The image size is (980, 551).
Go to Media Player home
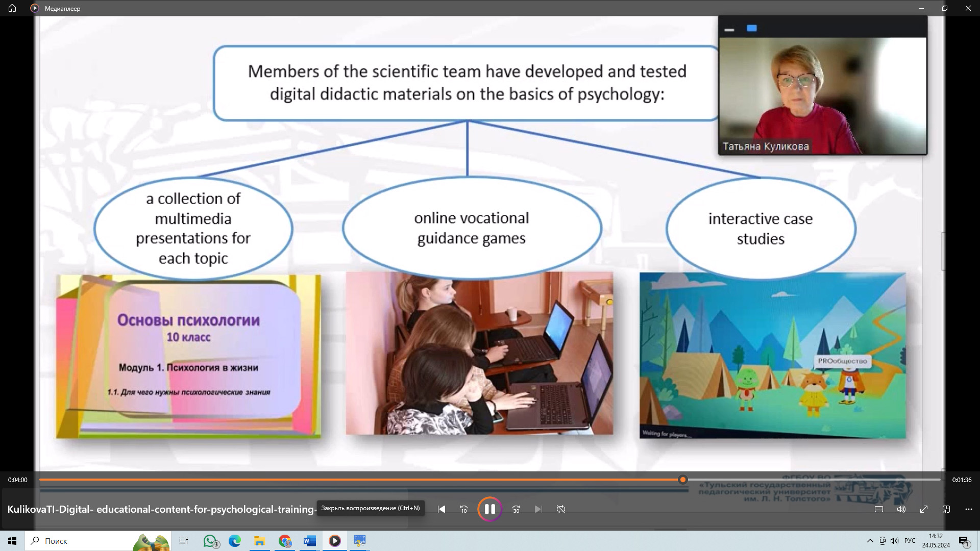[12, 8]
